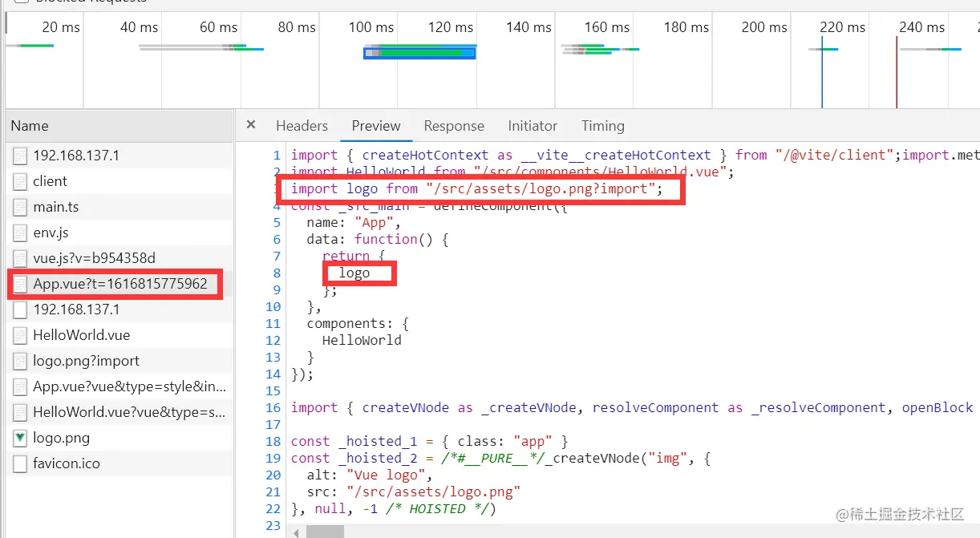Close the request detail panel
Viewport: 980px width, 538px height.
251,125
